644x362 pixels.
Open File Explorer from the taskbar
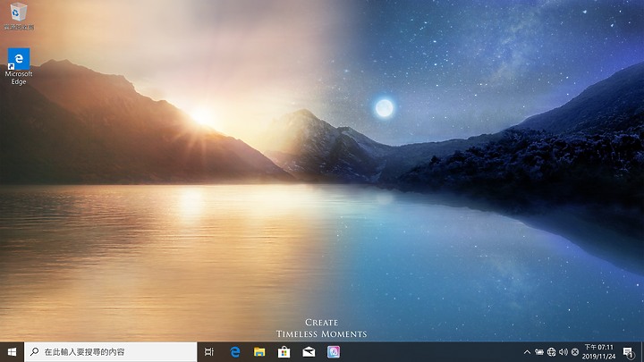pyautogui.click(x=259, y=352)
